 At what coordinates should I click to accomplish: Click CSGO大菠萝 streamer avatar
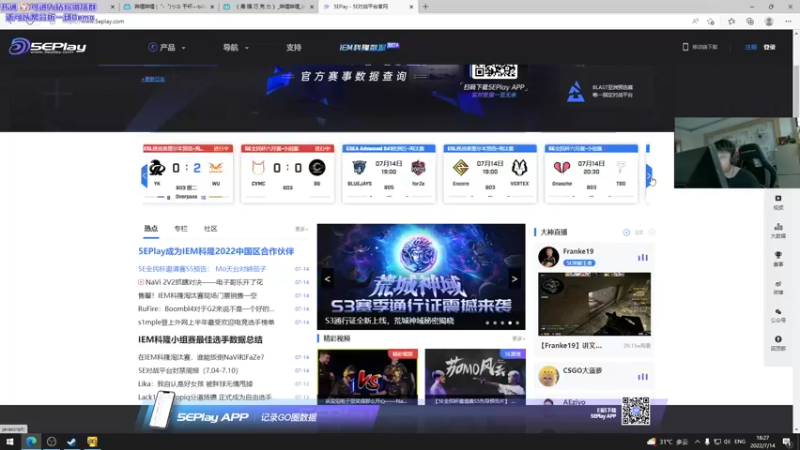[548, 376]
